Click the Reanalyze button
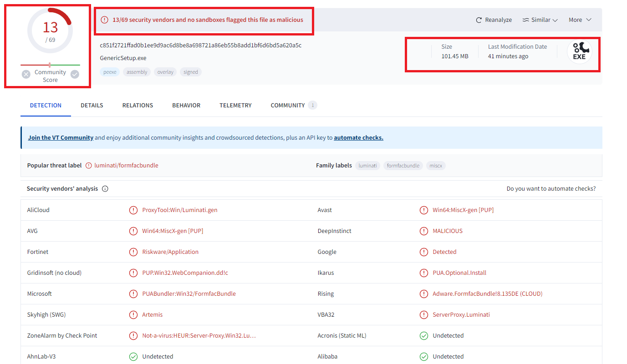This screenshot has height=364, width=627. click(x=494, y=20)
